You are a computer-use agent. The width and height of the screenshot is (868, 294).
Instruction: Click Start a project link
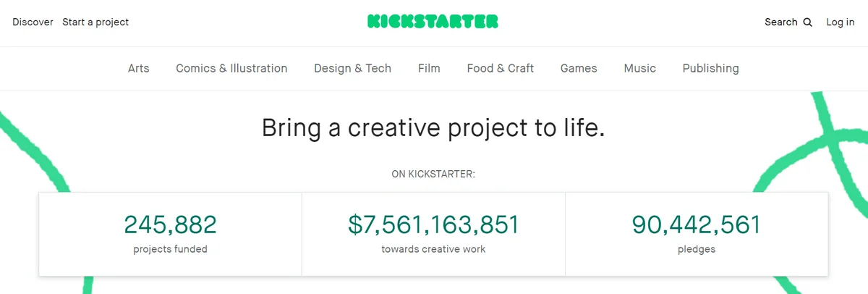point(95,22)
